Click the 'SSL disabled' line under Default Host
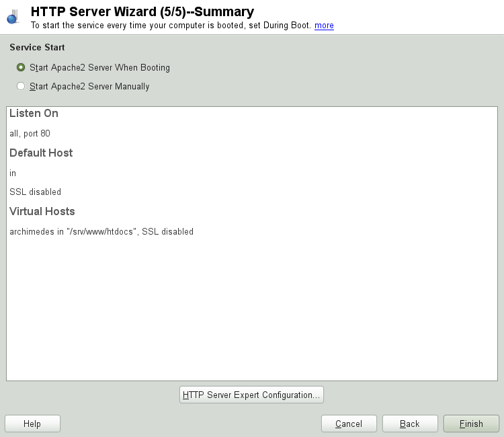Image resolution: width=504 pixels, height=437 pixels. (36, 192)
